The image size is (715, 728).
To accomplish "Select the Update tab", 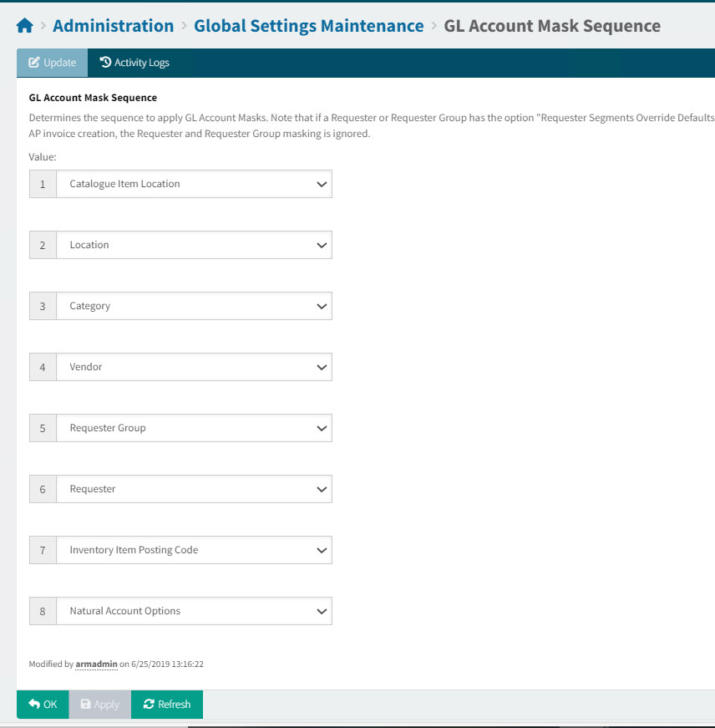I will click(52, 62).
